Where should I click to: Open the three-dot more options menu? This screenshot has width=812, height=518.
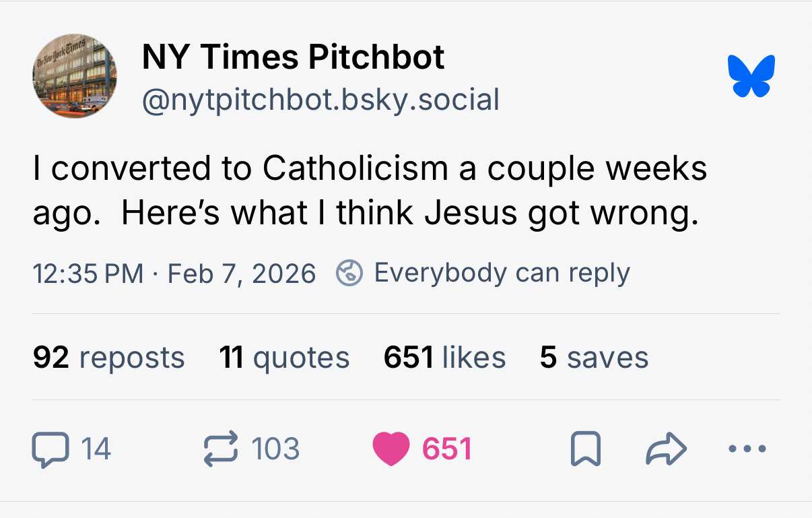click(747, 449)
